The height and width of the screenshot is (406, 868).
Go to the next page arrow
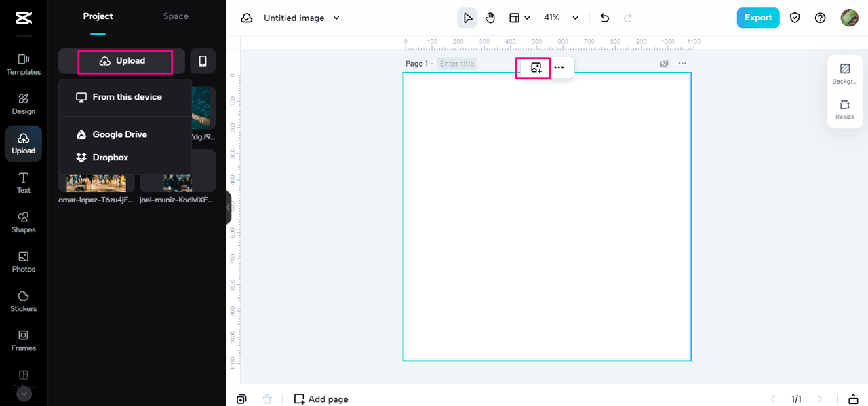pos(820,399)
